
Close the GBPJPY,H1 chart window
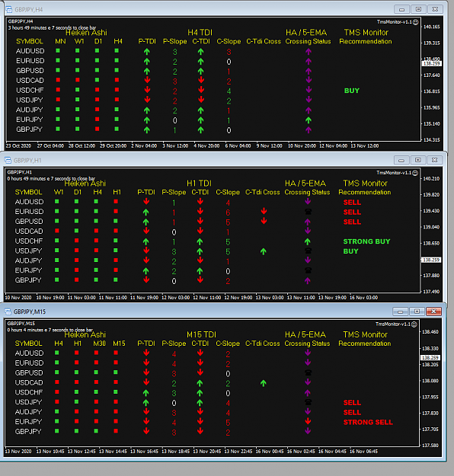[434, 160]
